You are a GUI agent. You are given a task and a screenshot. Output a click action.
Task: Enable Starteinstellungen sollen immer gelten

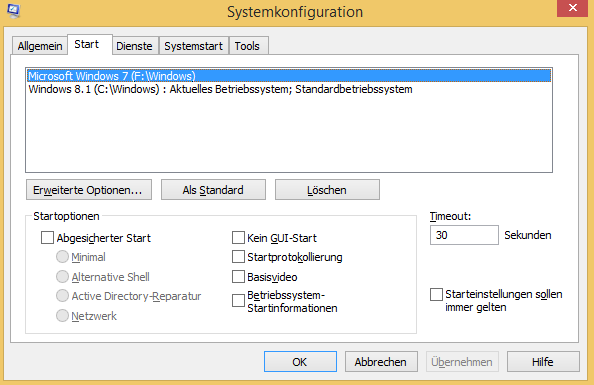point(436,294)
